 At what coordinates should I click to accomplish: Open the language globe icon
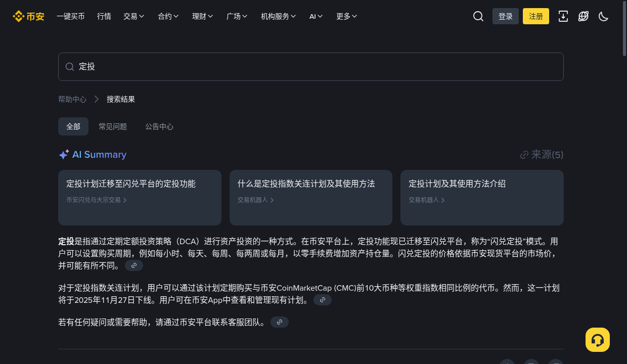point(584,16)
